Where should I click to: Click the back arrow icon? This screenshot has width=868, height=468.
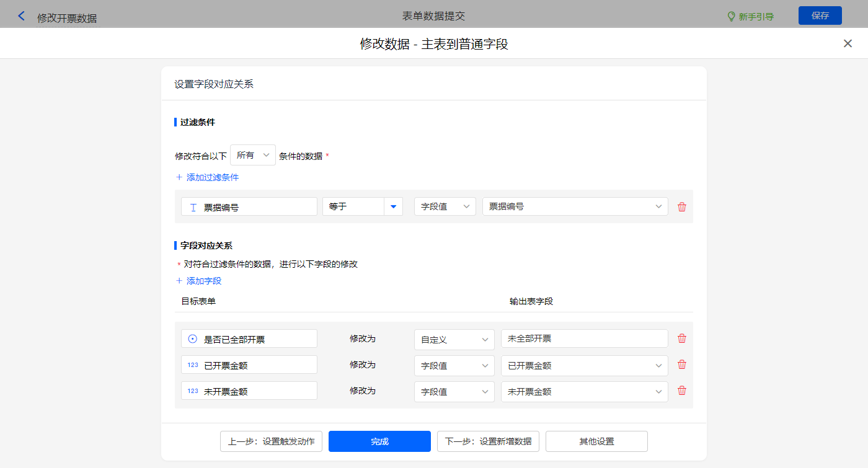[x=22, y=16]
